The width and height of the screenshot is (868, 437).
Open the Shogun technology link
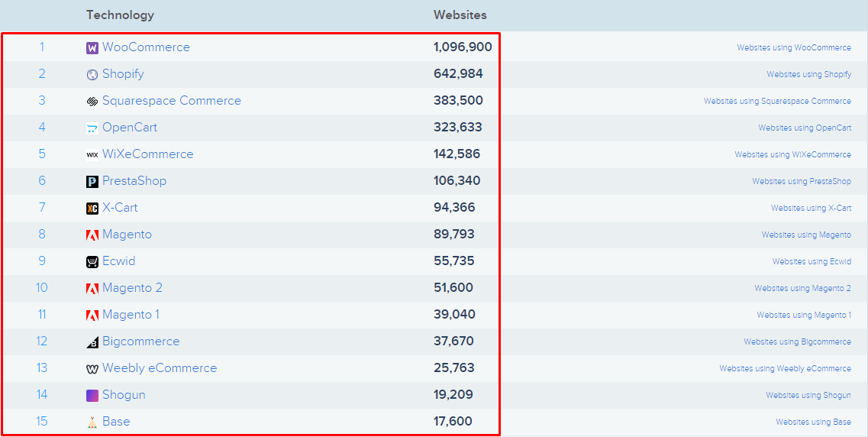click(124, 394)
